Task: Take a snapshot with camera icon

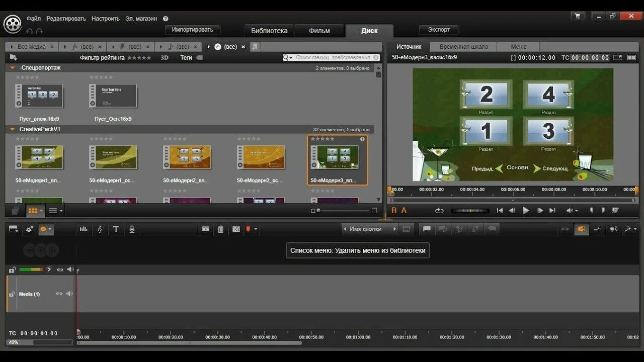Action: pyautogui.click(x=236, y=229)
